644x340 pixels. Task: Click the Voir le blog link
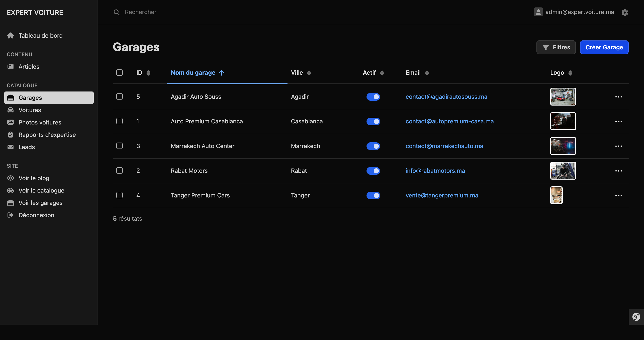49,178
